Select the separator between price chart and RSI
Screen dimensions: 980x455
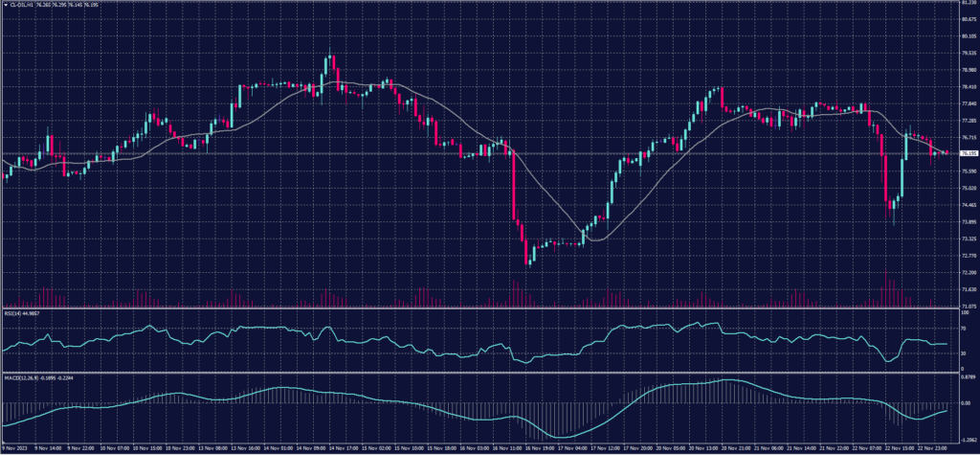(479, 307)
